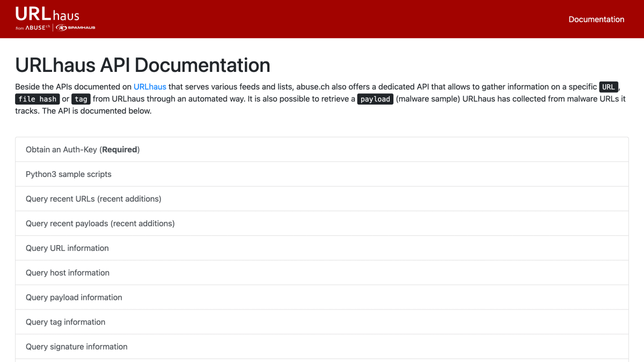Click the URLhaus API Documentation heading
Viewport: 644px width, 362px height.
[143, 65]
